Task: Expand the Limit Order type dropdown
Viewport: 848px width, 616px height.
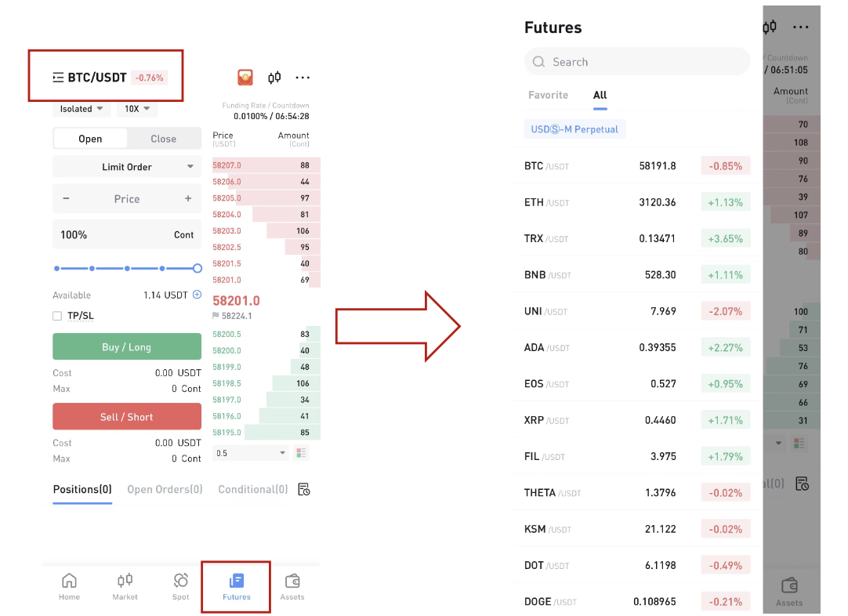Action: point(126,167)
